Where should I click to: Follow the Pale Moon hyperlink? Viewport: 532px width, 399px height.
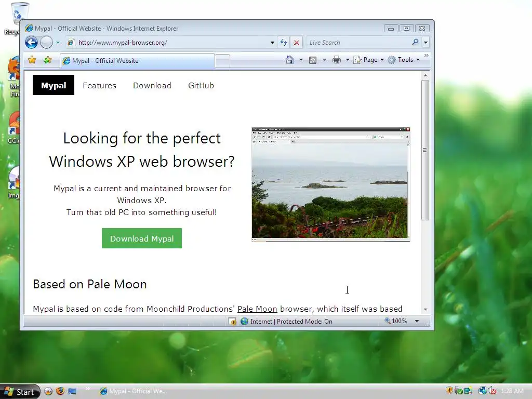click(x=257, y=309)
